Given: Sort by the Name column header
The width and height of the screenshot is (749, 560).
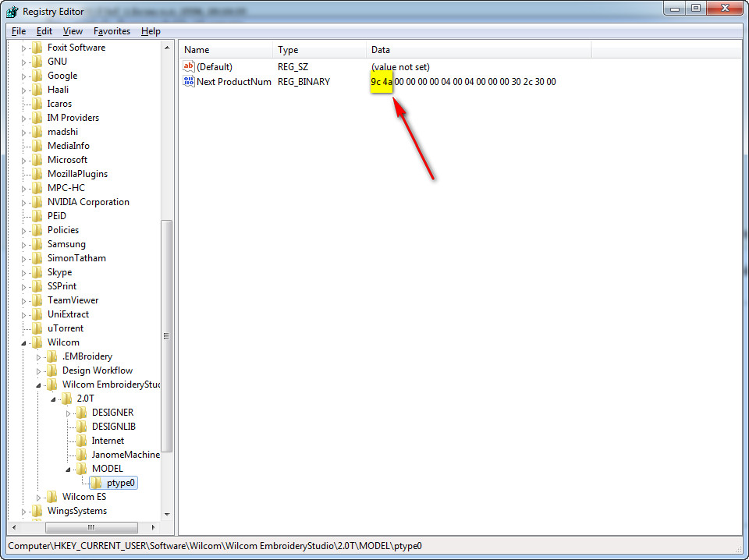Looking at the screenshot, I should [x=225, y=50].
